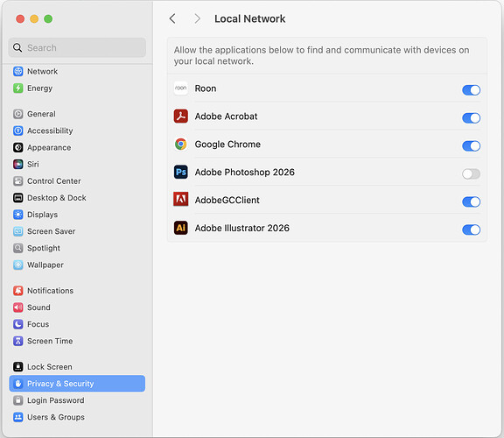
Task: Click the green Energy icon
Action: [18, 88]
